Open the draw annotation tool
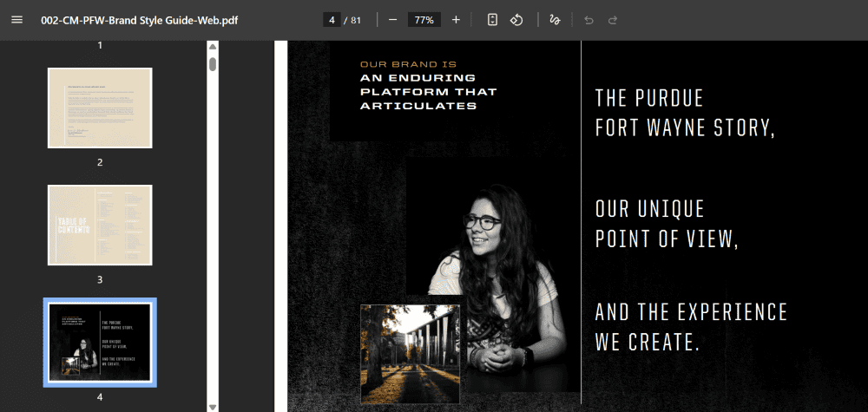Screen dimensions: 868x412 click(x=555, y=20)
